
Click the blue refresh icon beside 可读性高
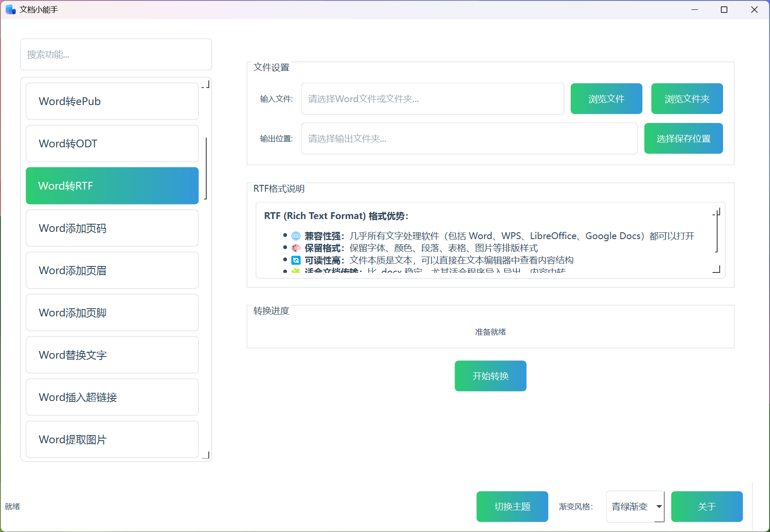coord(296,260)
